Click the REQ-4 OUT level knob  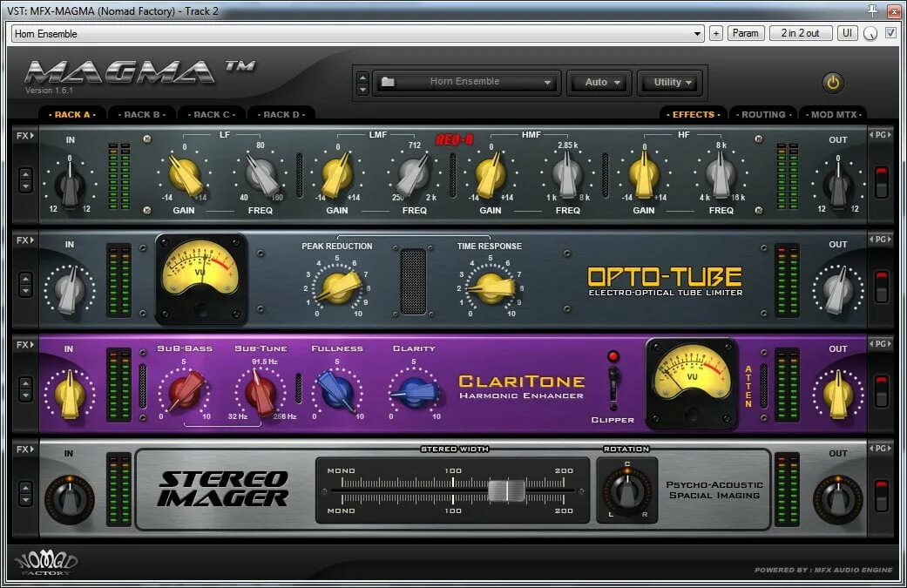838,185
